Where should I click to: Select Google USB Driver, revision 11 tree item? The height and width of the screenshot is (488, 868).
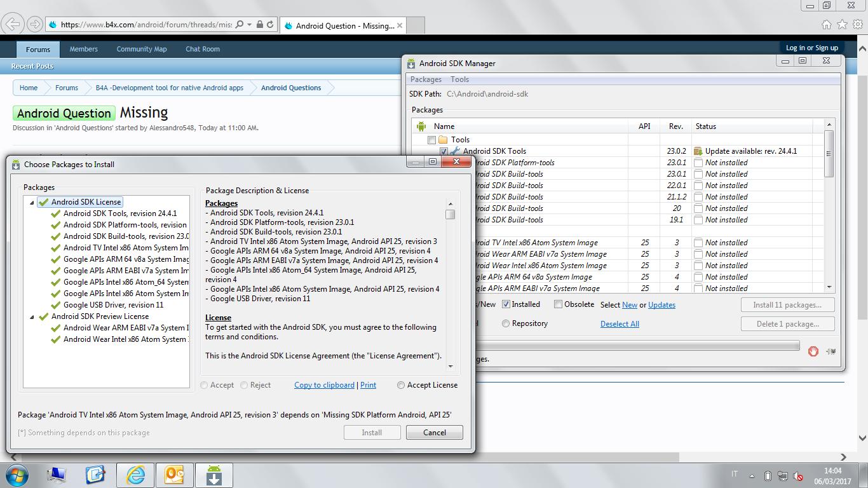(113, 305)
